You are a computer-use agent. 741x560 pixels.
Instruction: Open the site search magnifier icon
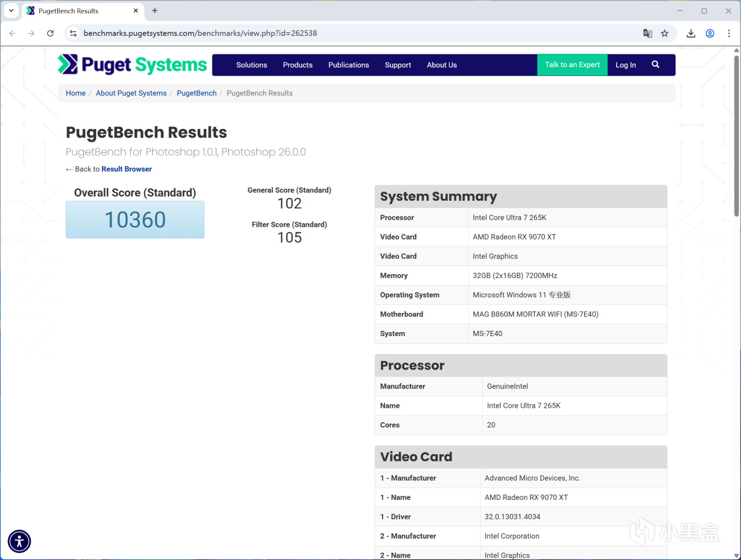tap(655, 65)
